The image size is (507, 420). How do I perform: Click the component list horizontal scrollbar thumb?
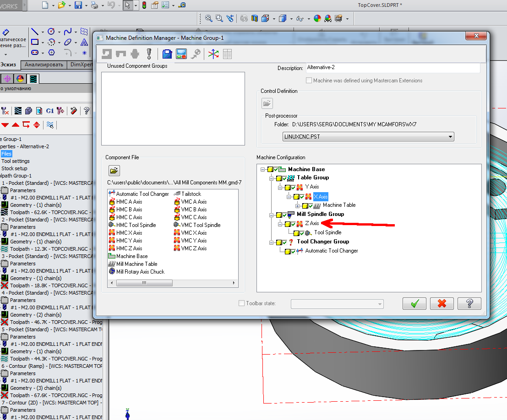[144, 283]
